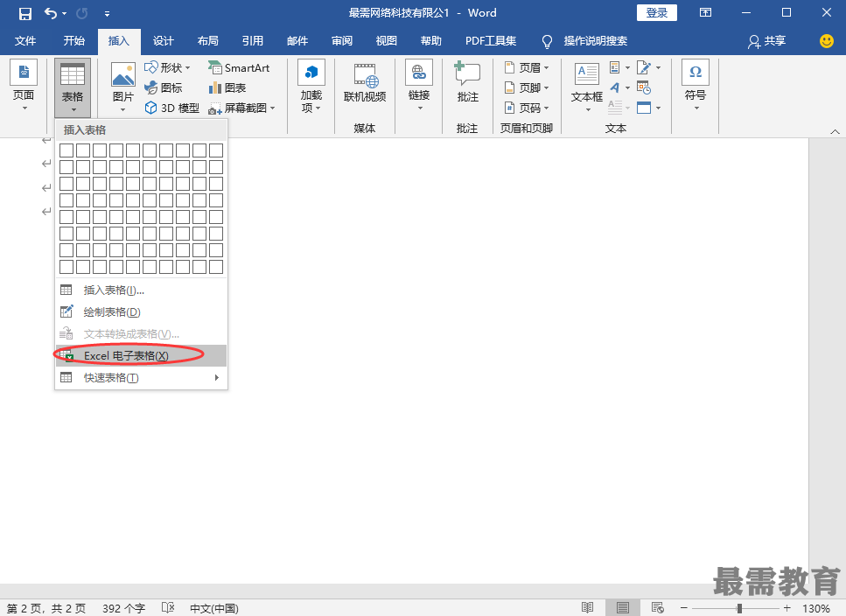Insert a 批注 comment

(467, 82)
